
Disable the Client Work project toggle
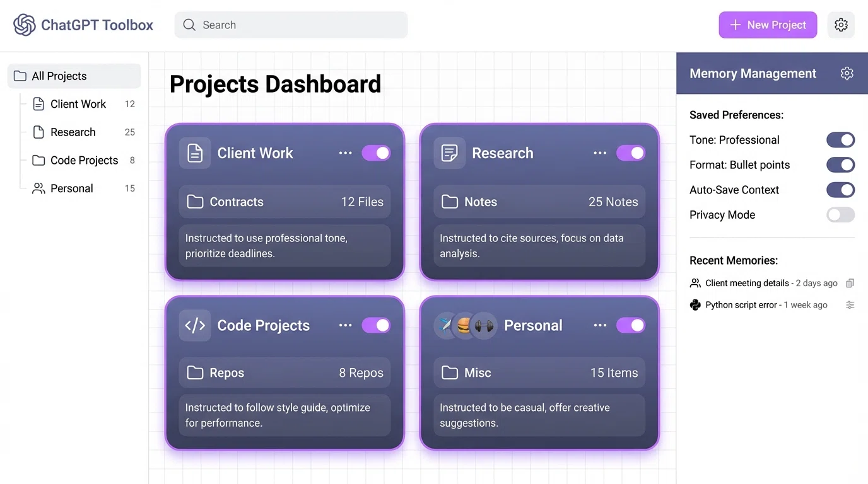[x=376, y=153]
